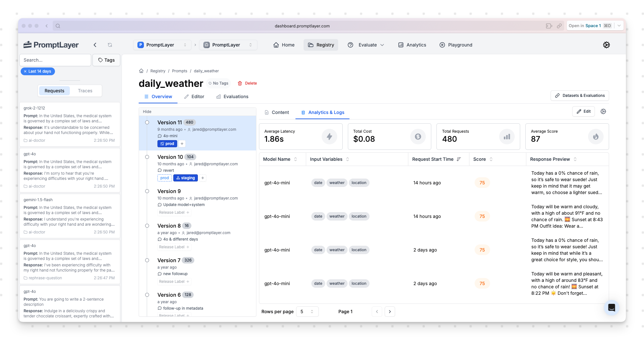Open the chat support bubble icon
644x340 pixels.
612,308
